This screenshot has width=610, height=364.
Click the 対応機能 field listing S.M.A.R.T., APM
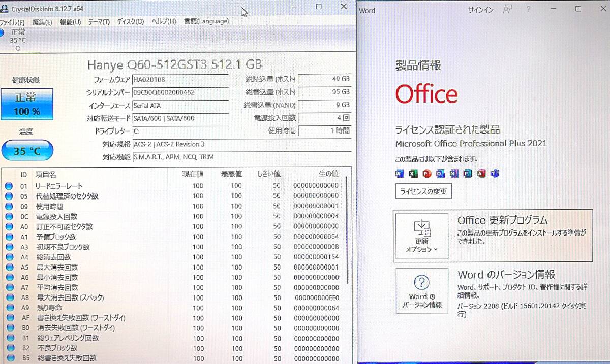241,157
